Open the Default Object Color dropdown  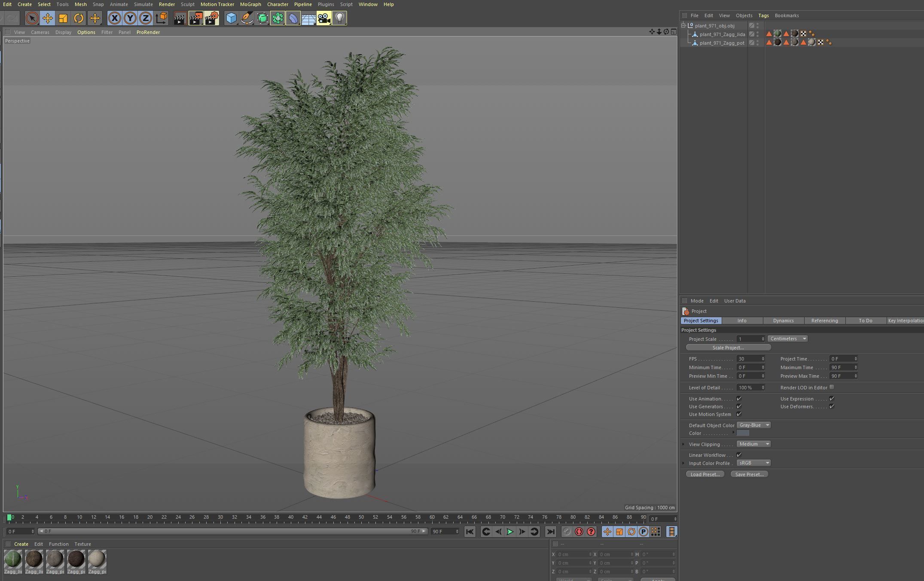click(x=753, y=425)
